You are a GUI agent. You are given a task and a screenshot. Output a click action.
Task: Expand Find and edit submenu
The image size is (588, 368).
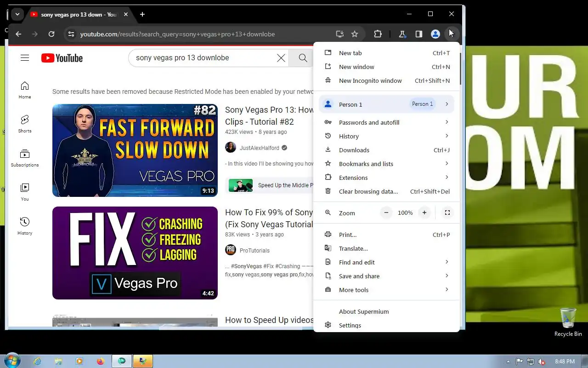(x=386, y=262)
